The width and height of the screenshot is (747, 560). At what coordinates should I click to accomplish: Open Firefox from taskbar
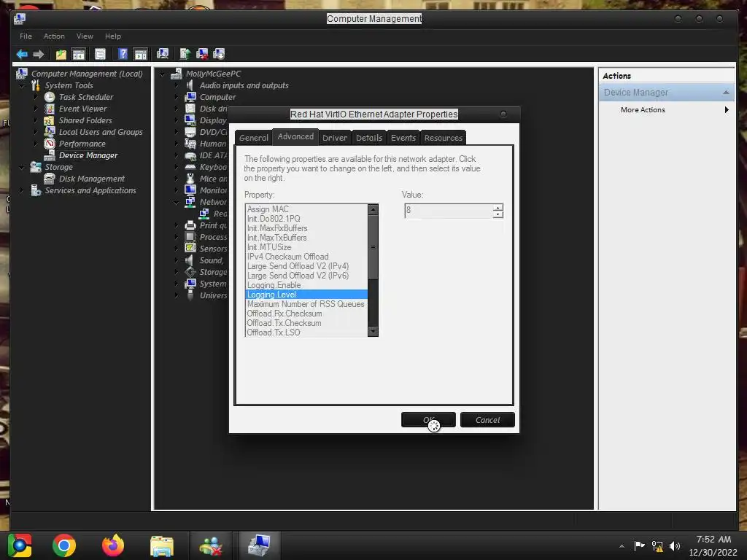pos(113,545)
